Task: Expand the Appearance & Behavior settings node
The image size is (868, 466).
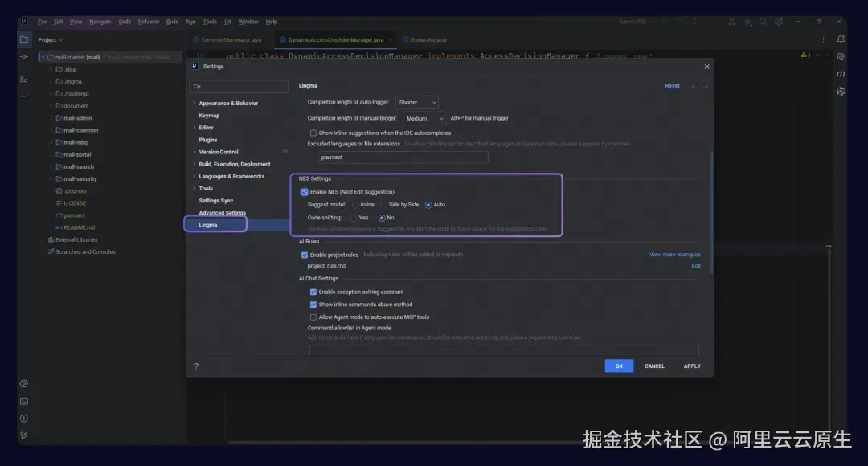Action: [193, 103]
